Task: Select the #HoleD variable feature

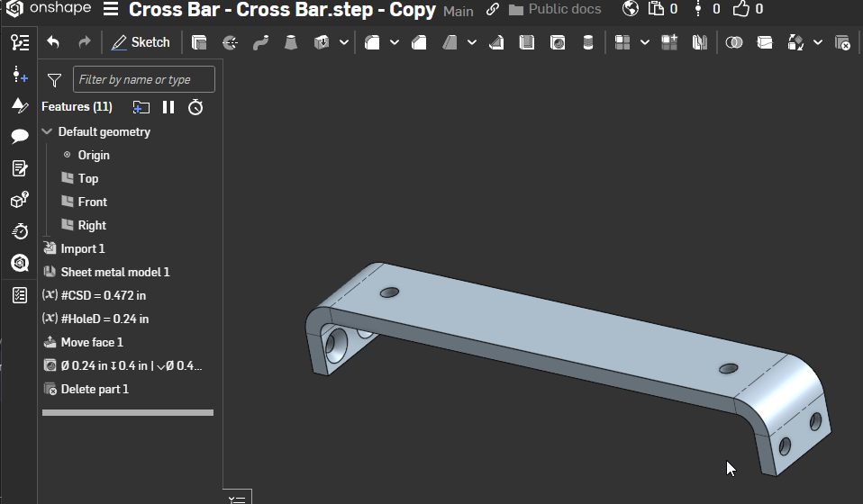Action: [104, 319]
